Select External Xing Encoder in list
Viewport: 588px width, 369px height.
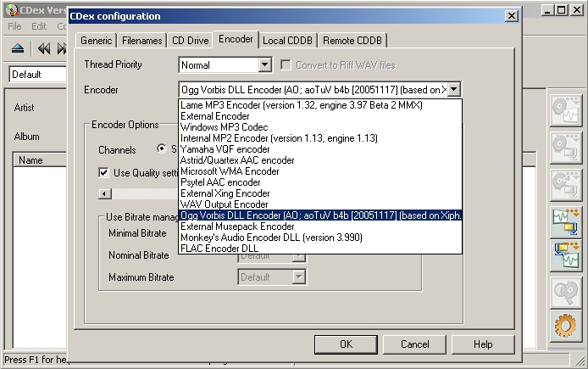(320, 193)
